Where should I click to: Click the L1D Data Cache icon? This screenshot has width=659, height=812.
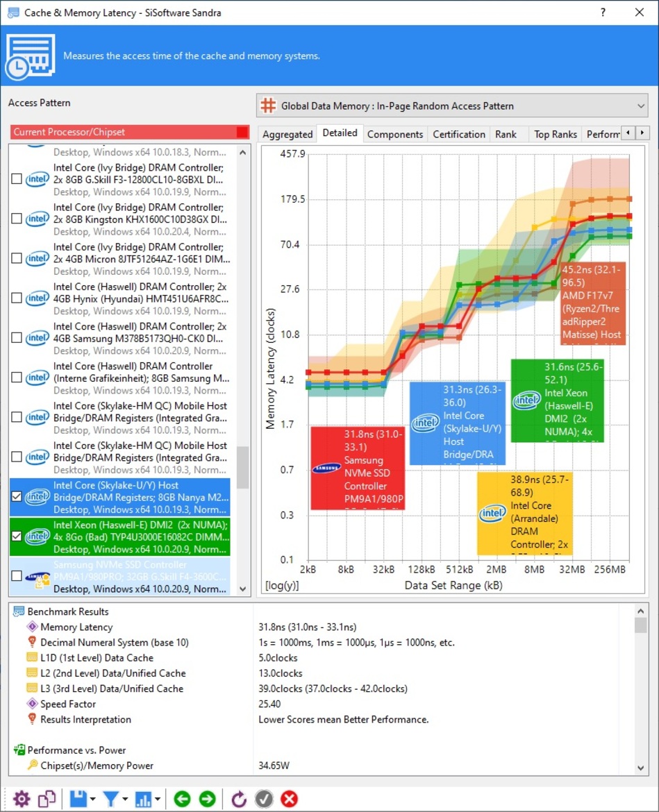(x=32, y=658)
